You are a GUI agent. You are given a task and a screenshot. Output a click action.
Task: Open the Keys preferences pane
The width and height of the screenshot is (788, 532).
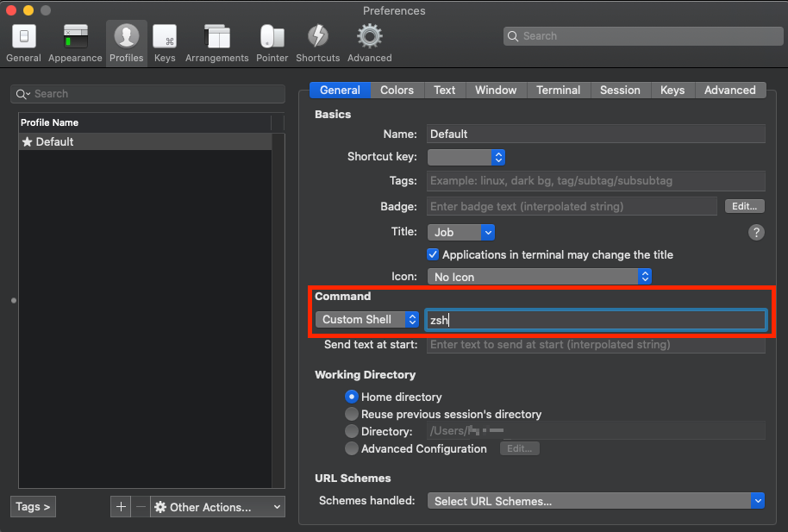(x=164, y=41)
